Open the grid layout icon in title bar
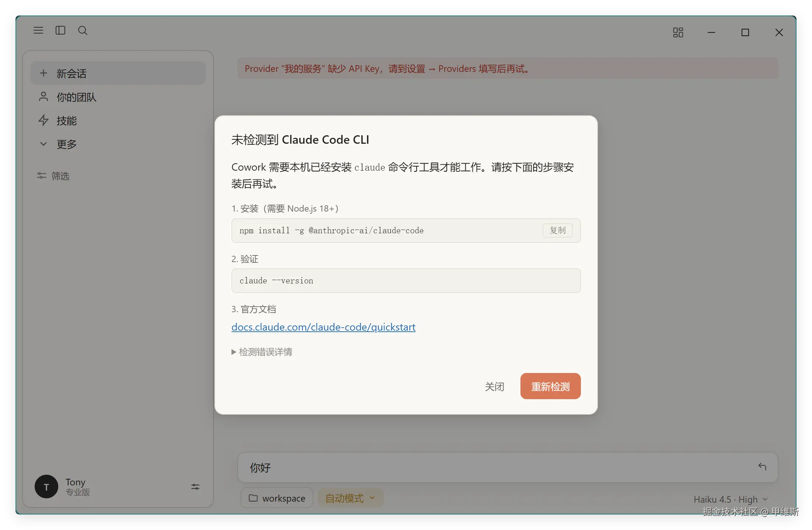Viewport: 812px width, 530px height. pyautogui.click(x=678, y=32)
